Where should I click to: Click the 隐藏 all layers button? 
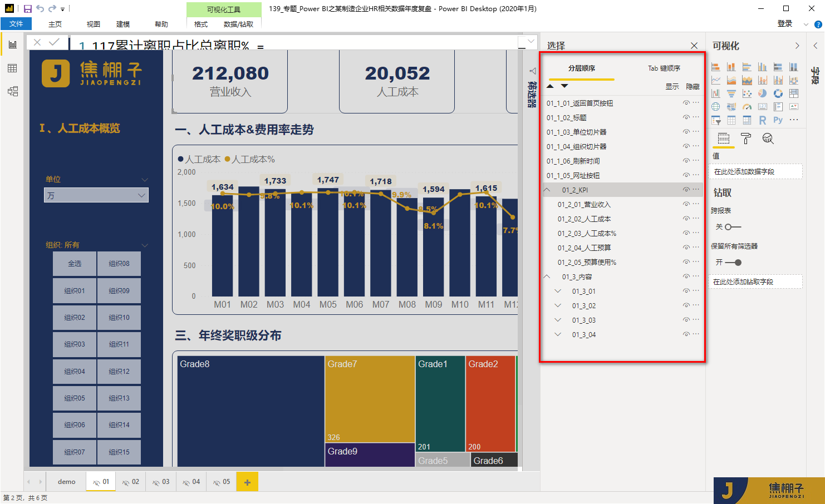pos(693,87)
